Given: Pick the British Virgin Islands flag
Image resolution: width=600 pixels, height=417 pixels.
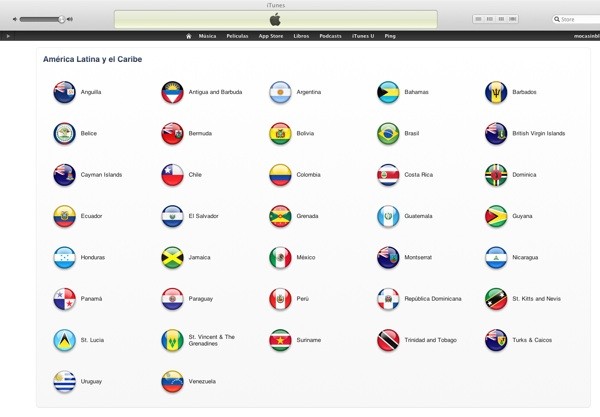Looking at the screenshot, I should click(496, 134).
